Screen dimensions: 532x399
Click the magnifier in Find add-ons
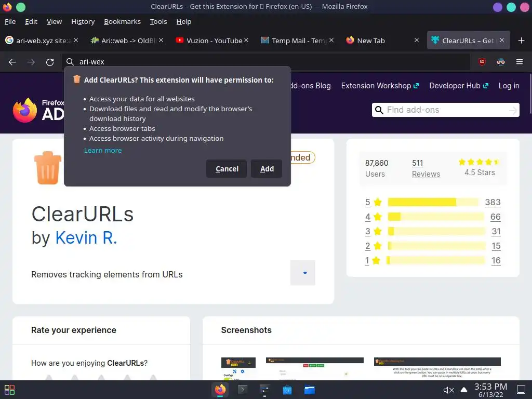[379, 110]
